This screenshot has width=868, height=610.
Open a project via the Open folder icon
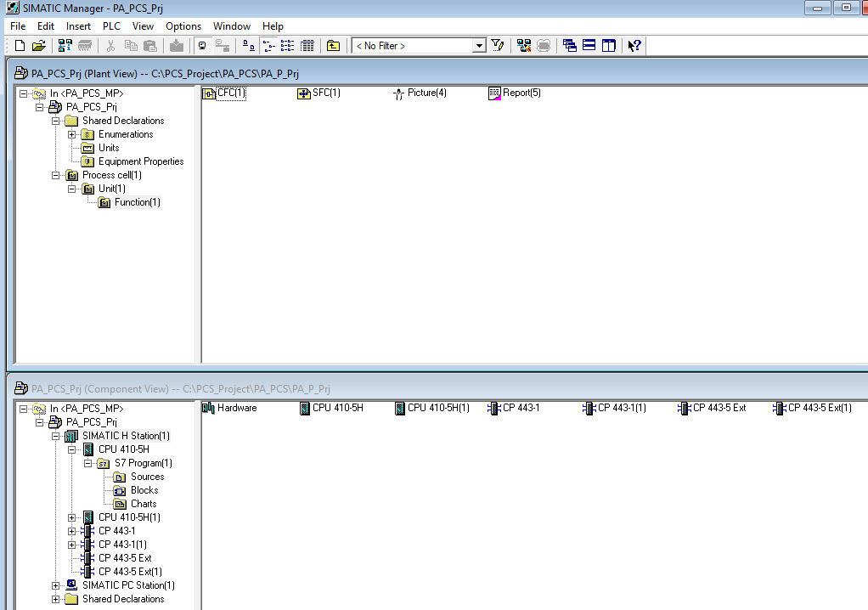(x=39, y=46)
